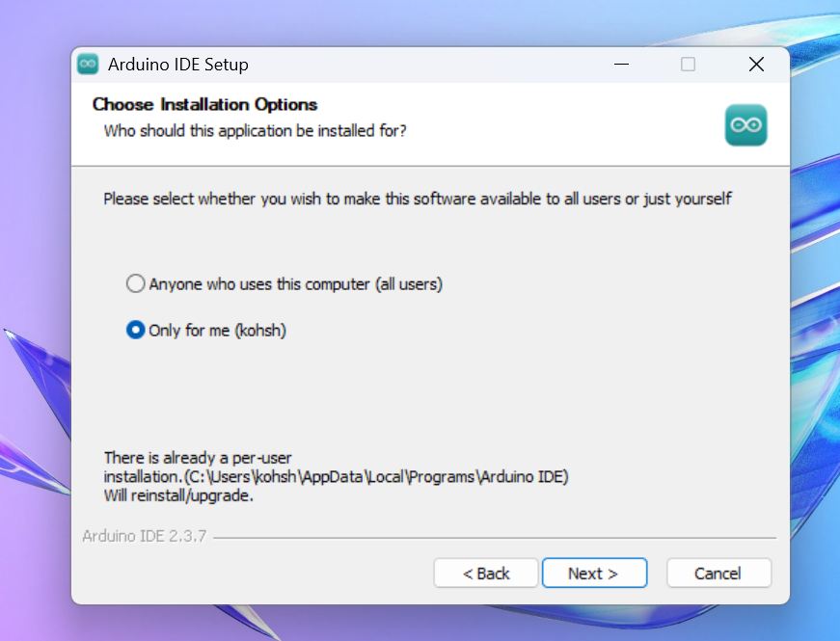The height and width of the screenshot is (641, 840).
Task: Click the teal Arduino infinity logo in header
Action: [x=745, y=124]
